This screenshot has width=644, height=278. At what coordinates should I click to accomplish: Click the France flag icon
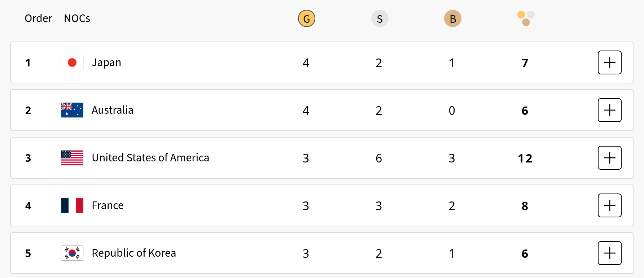pos(72,205)
